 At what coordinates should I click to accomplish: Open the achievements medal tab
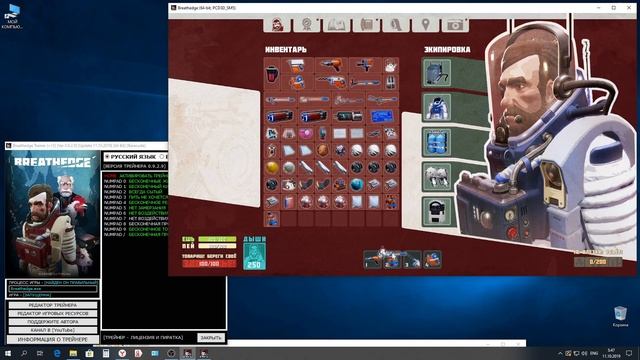point(307,24)
